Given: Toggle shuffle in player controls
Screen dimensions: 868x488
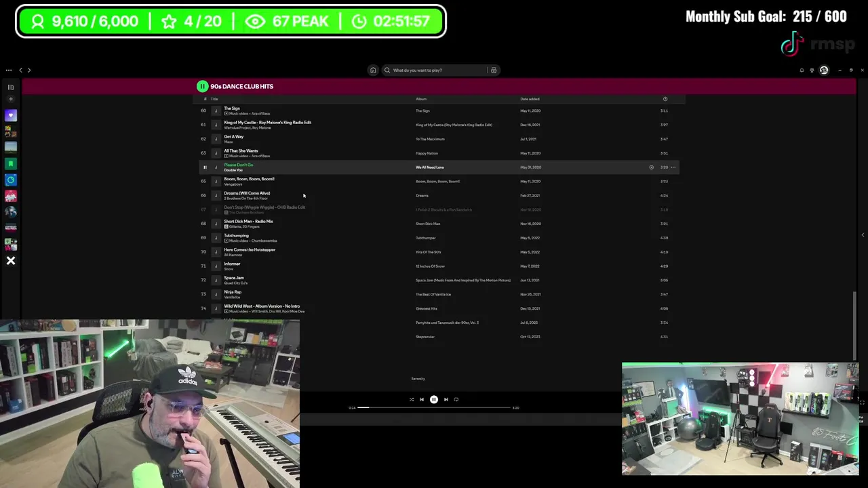Looking at the screenshot, I should point(411,400).
